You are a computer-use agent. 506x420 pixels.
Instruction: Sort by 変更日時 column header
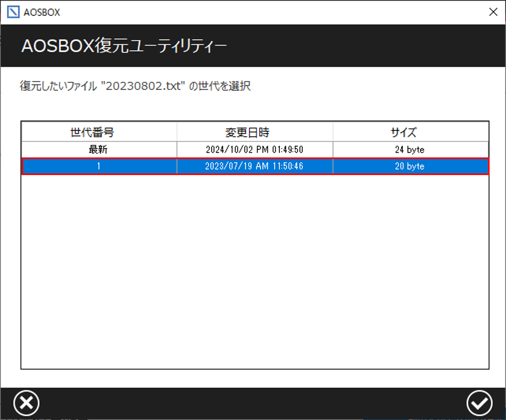[x=255, y=132]
